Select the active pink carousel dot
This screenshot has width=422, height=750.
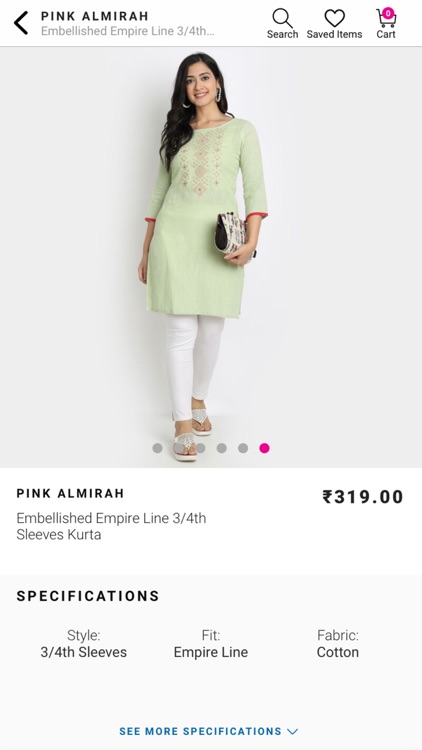(x=265, y=448)
